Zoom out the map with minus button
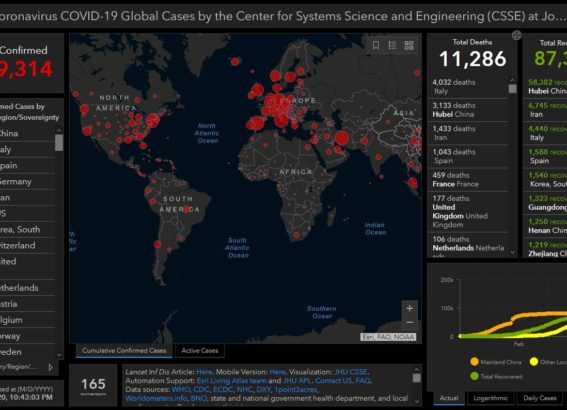The image size is (567, 410). tap(410, 322)
